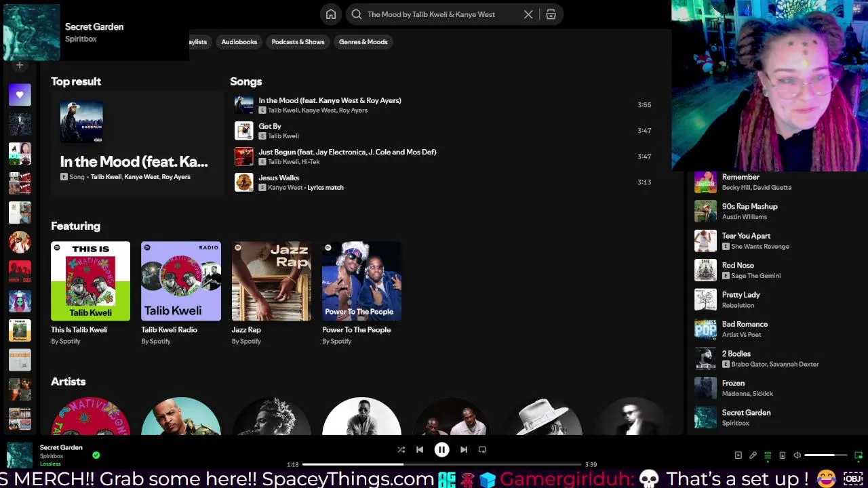Image resolution: width=868 pixels, height=488 pixels.
Task: Select the Get By song row
Action: tap(444, 131)
